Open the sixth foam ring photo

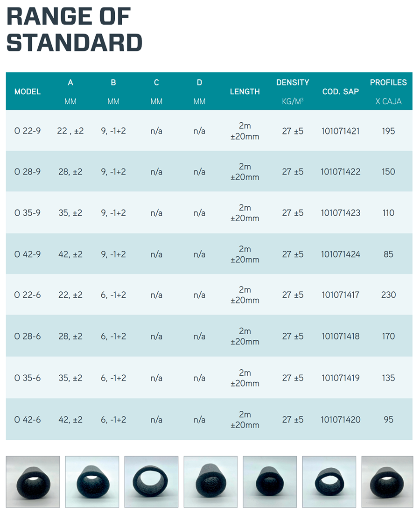click(329, 482)
